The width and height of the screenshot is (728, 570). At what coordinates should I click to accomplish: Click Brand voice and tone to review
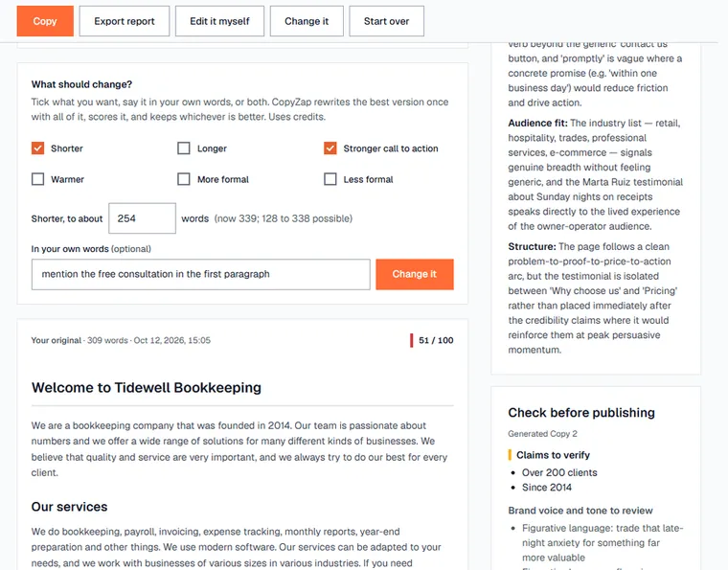tap(580, 511)
